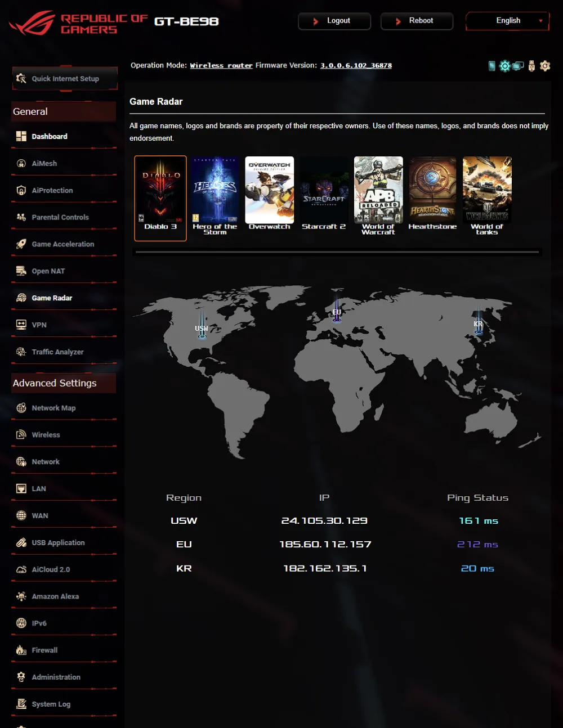Click the tan gear reboot status icon
Viewport: 563px width, 728px height.
point(545,66)
